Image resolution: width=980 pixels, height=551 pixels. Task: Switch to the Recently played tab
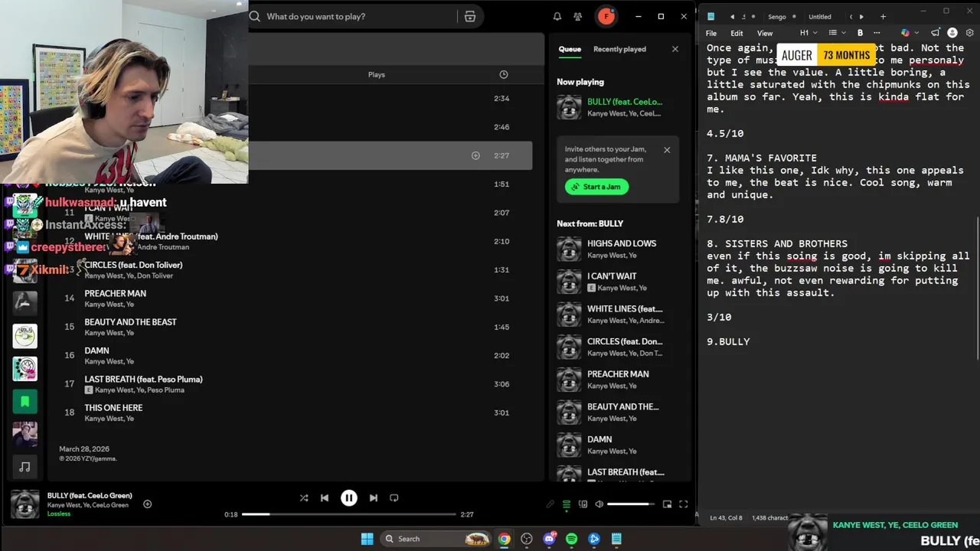(619, 49)
